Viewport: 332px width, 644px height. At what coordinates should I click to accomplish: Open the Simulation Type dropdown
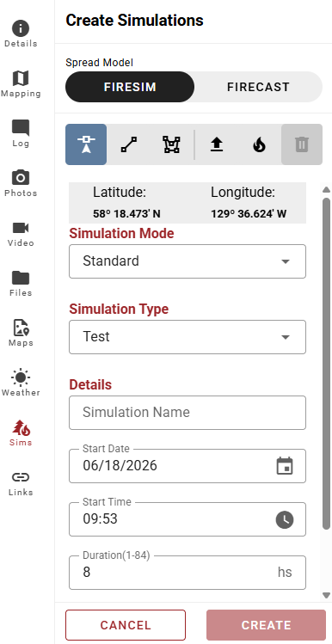[188, 337]
